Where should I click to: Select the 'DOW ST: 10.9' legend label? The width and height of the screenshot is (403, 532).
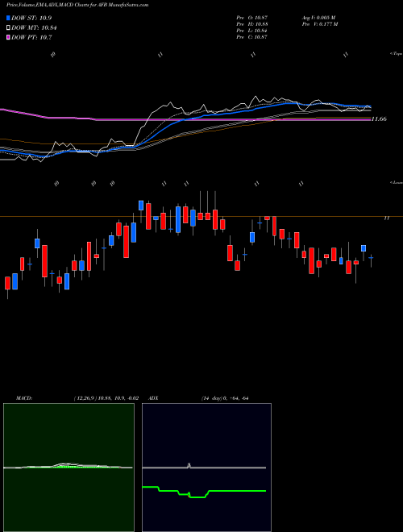31,18
